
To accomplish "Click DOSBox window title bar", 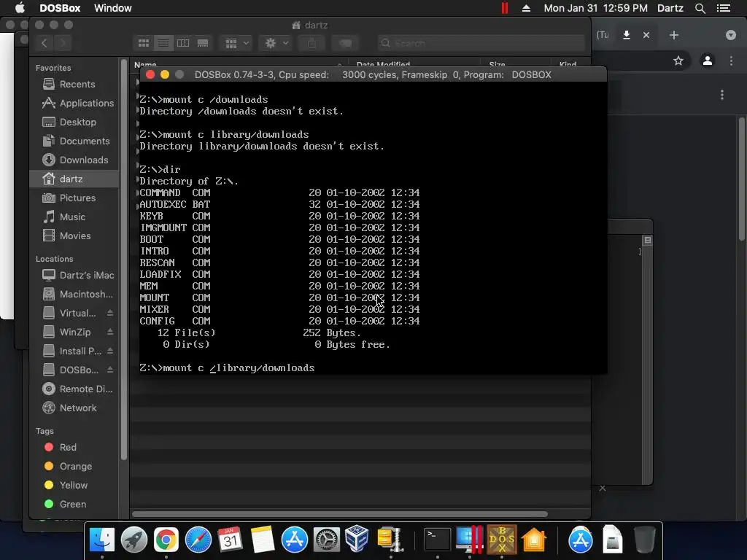I will [373, 75].
